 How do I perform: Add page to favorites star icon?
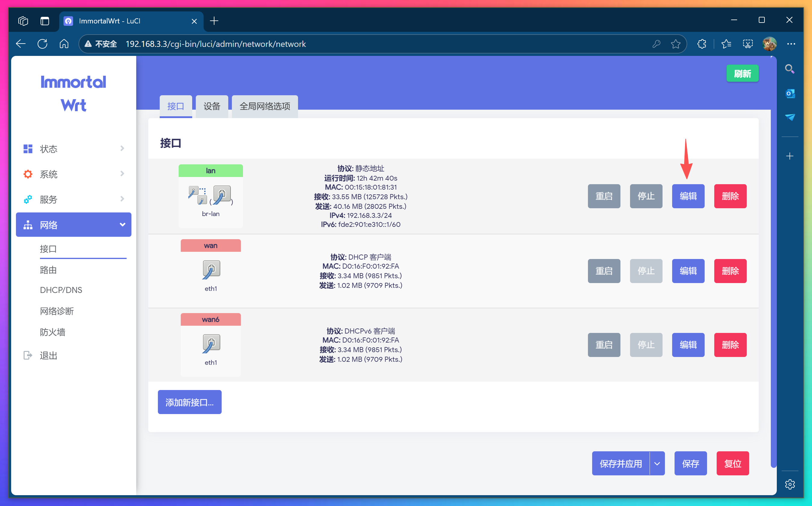coord(675,44)
